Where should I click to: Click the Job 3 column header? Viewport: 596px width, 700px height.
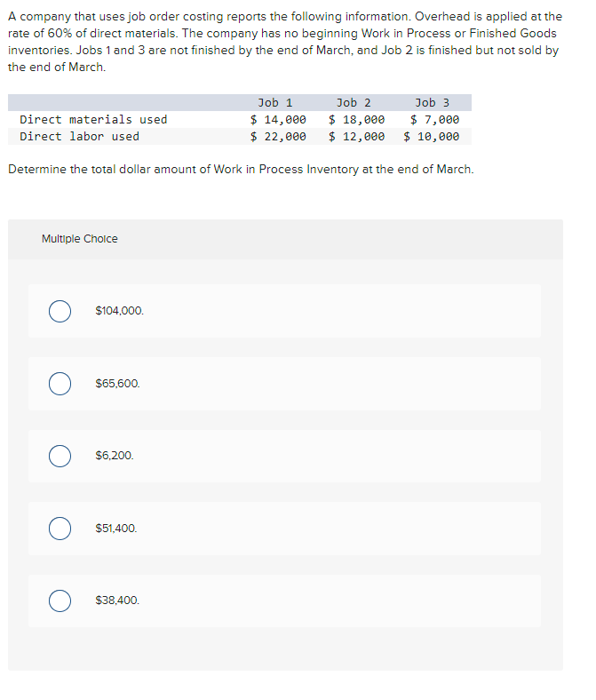[x=433, y=103]
